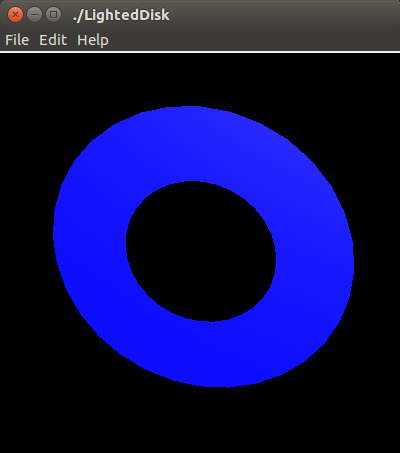Maximize the LightedDisk window
The height and width of the screenshot is (453, 400).
(53, 15)
